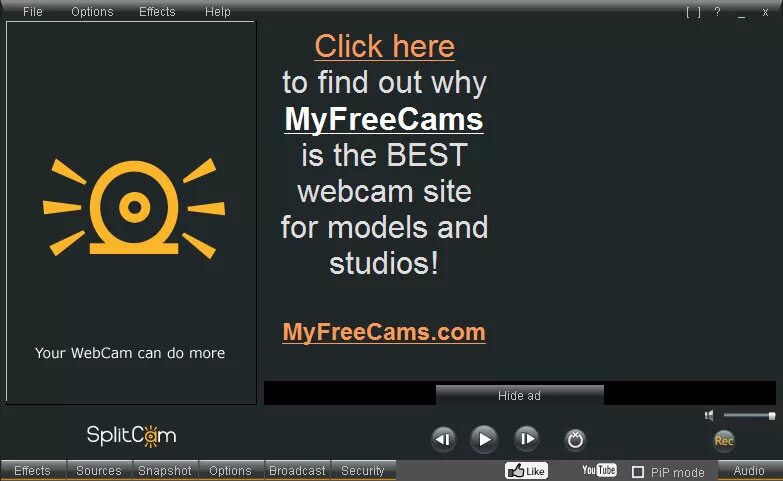Open the YouTube icon
The height and width of the screenshot is (481, 783).
tap(599, 470)
